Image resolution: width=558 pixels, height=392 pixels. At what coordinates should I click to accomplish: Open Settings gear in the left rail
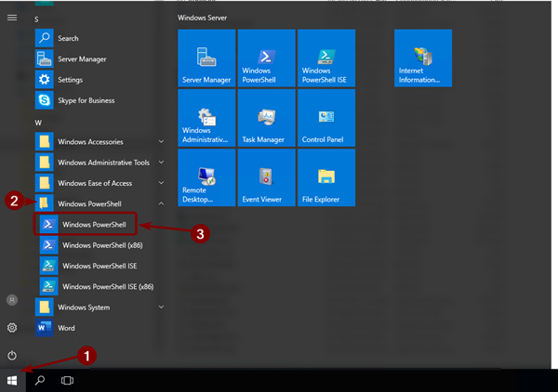12,328
